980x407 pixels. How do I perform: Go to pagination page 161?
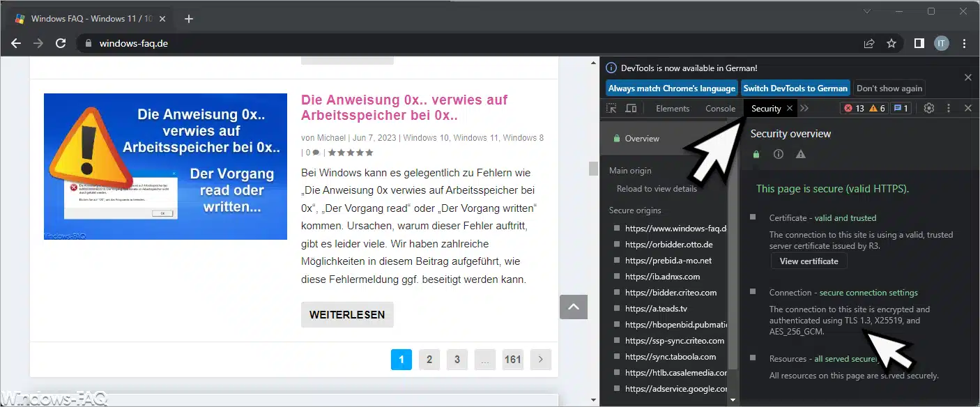[513, 360]
